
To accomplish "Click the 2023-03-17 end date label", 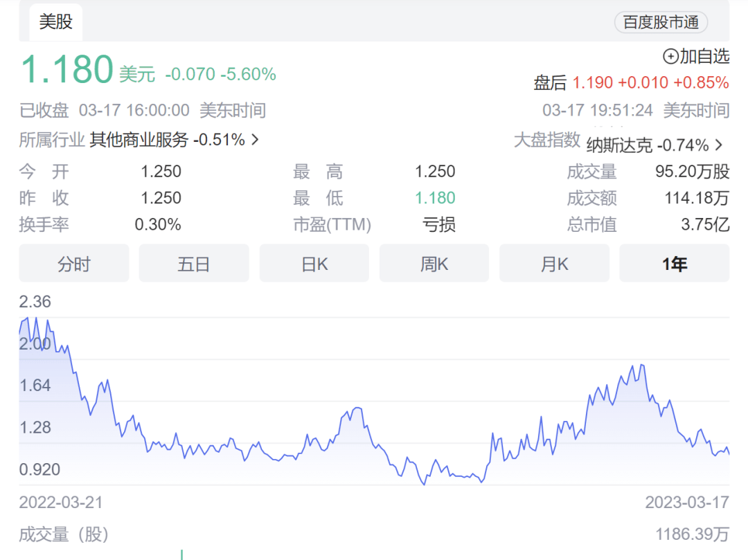I will tap(687, 502).
